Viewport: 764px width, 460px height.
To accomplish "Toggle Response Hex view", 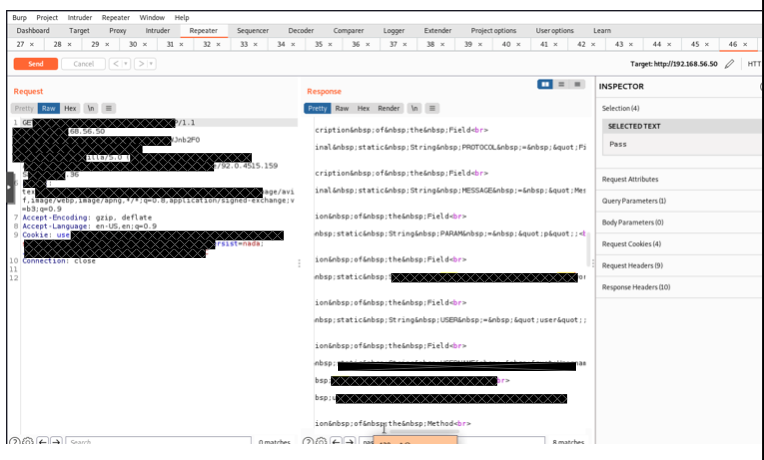I will (363, 108).
